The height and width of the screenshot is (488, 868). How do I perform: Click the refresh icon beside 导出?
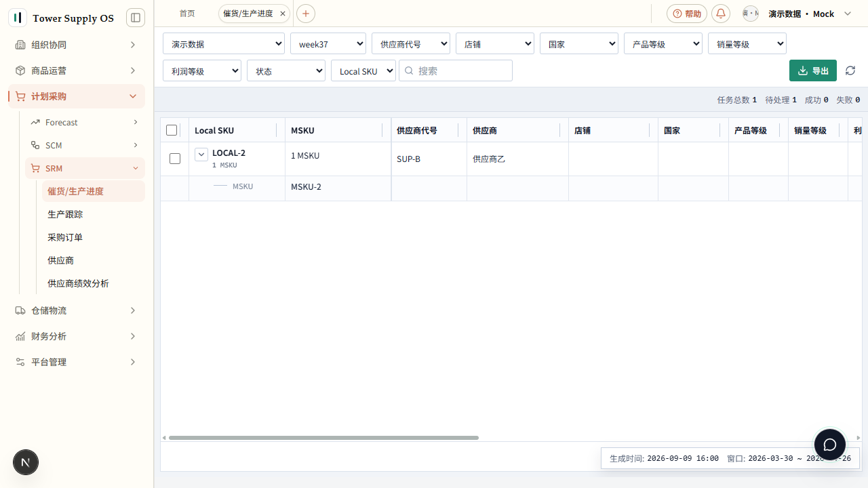click(x=850, y=70)
